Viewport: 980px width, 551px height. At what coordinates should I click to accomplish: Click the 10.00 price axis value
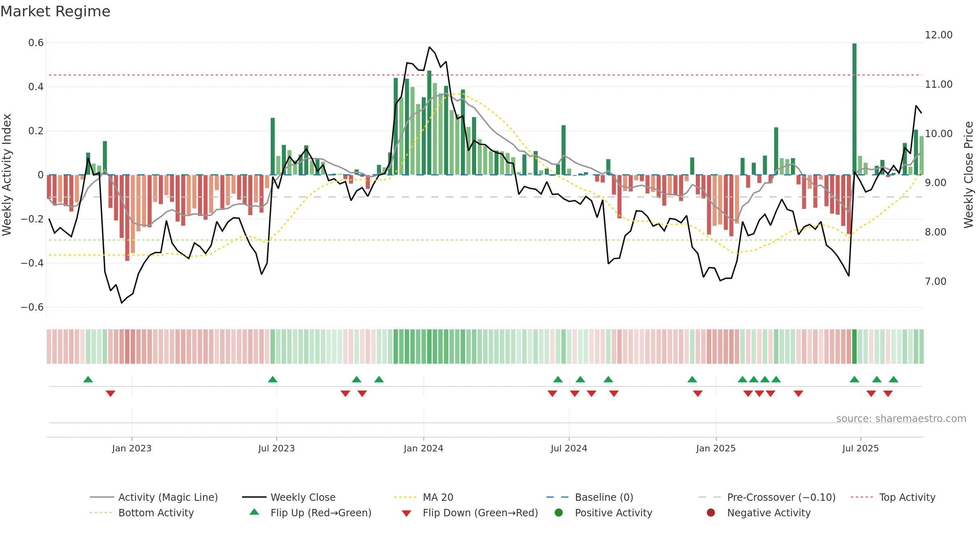[x=939, y=133]
